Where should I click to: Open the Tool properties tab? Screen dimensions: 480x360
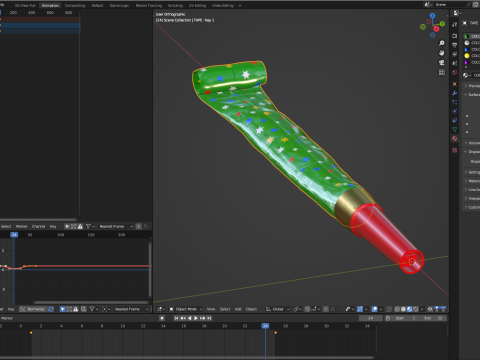click(455, 24)
